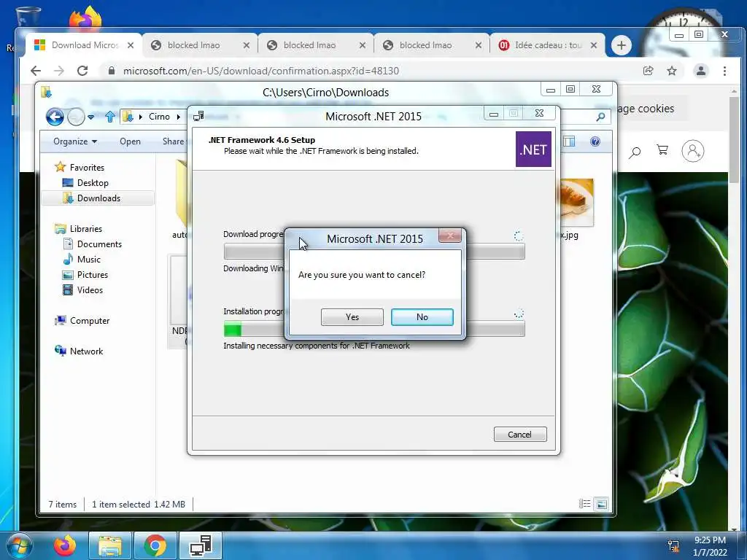Open the Windows Start menu
747x560 pixels.
point(20,545)
